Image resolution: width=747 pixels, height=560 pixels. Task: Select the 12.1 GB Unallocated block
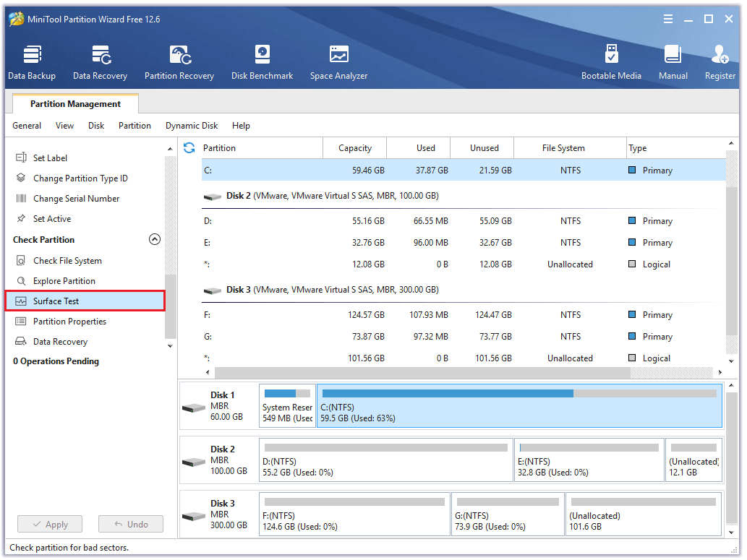coord(693,460)
